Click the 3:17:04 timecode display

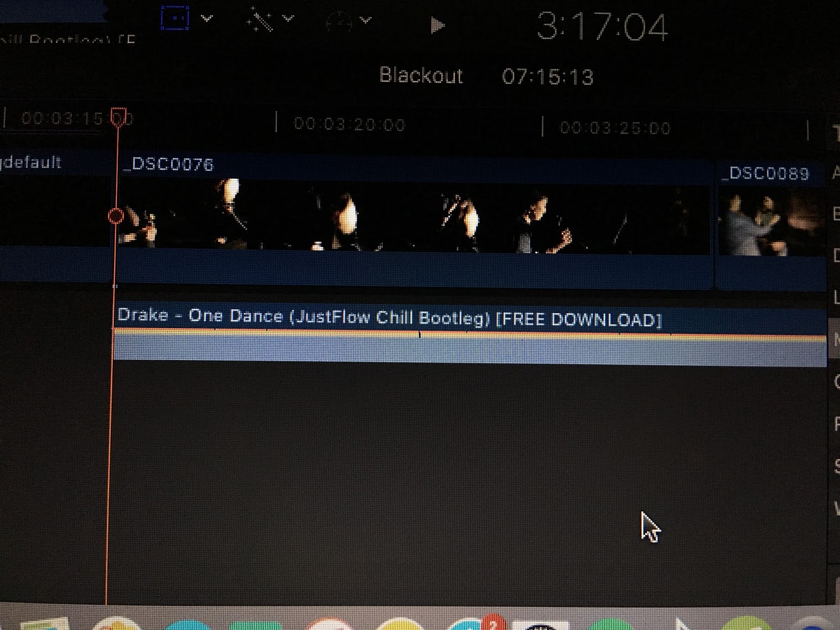pyautogui.click(x=602, y=26)
